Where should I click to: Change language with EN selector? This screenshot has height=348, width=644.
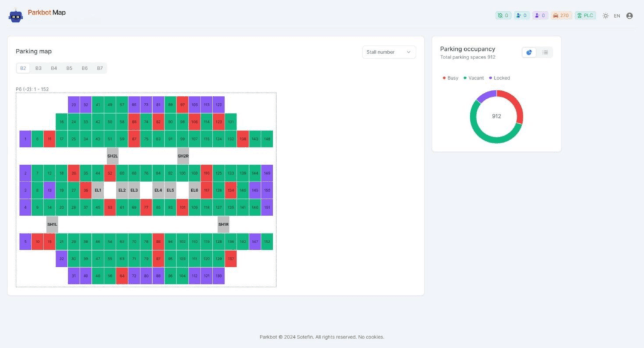pos(617,16)
